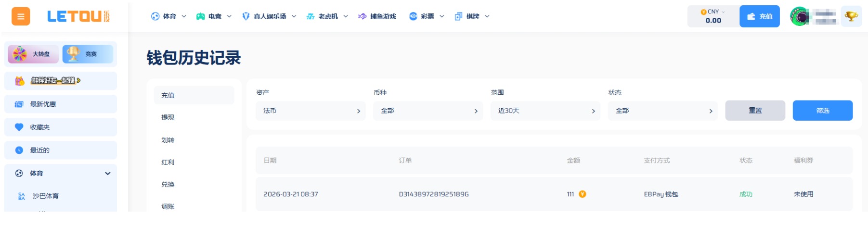Open the 状态 全部 selector

coord(663,111)
